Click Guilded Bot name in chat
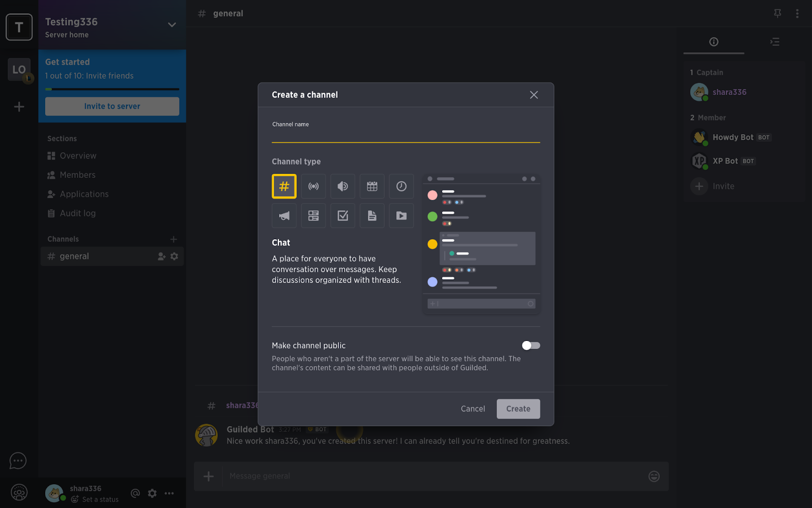The width and height of the screenshot is (812, 508). point(250,429)
